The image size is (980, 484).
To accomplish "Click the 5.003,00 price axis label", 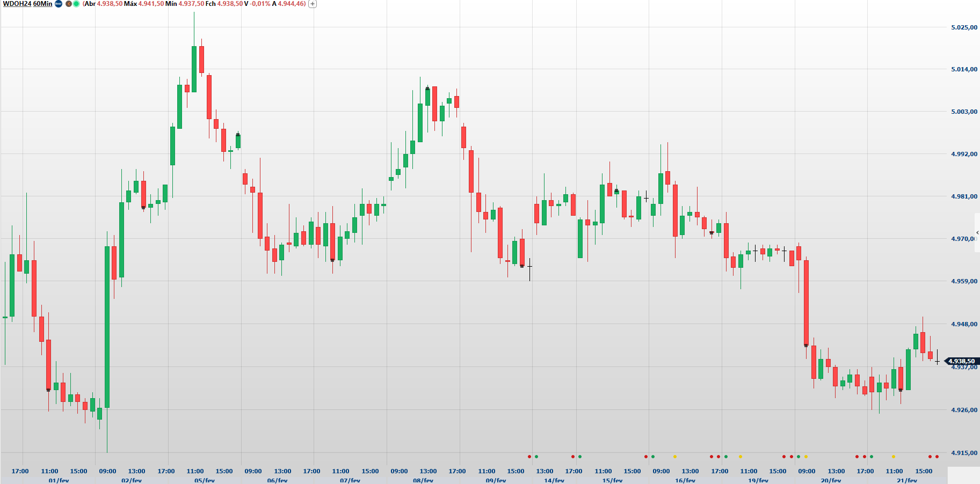I will click(964, 112).
